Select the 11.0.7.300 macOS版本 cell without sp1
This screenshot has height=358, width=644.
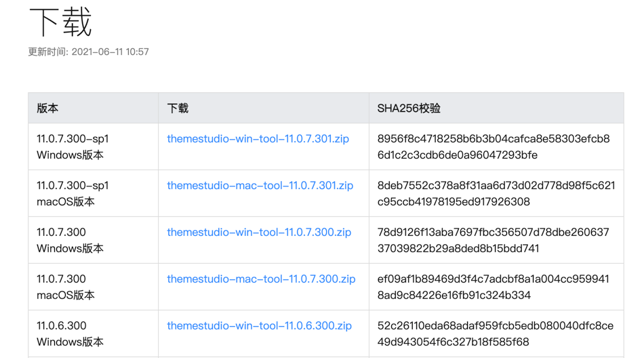[x=66, y=287]
